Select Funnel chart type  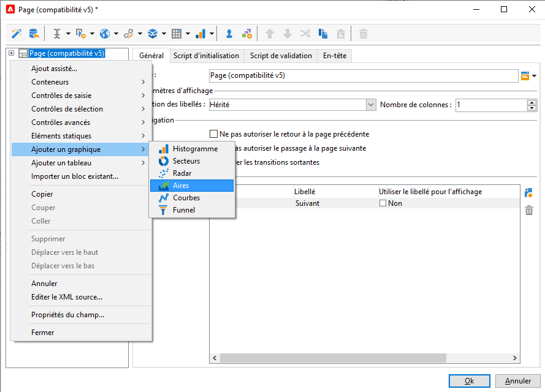pos(192,210)
